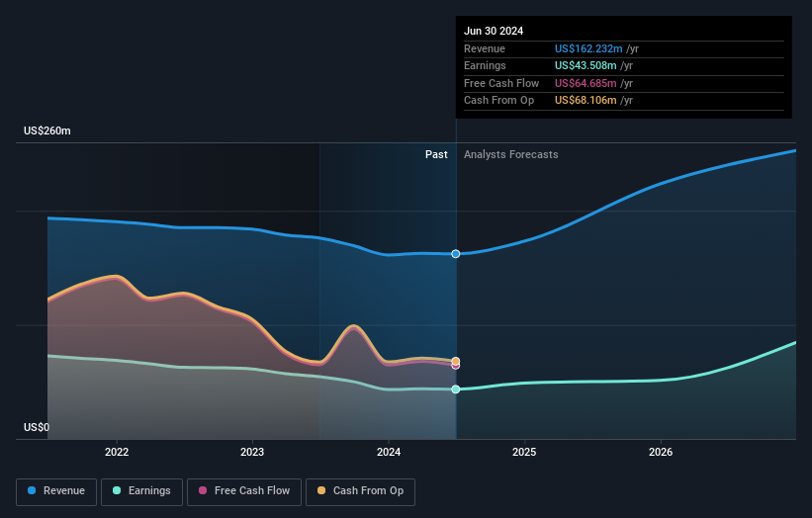
Task: Toggle the Free Cash Flow legend series
Action: tap(244, 491)
